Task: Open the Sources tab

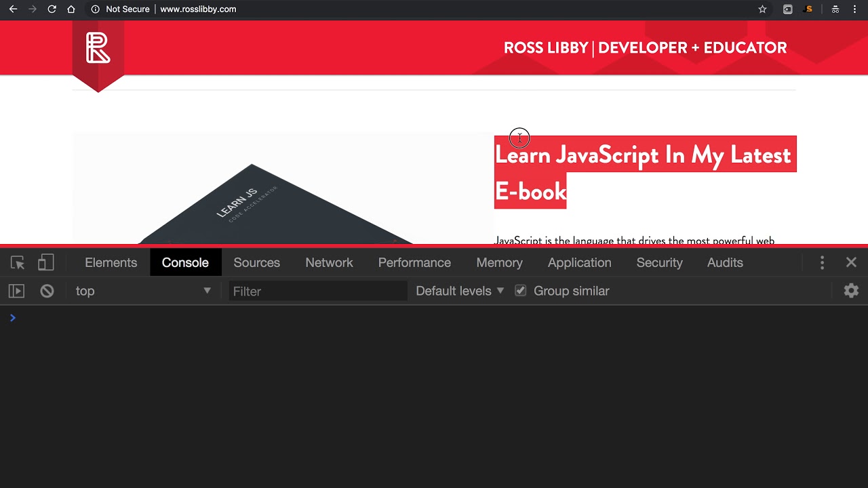Action: point(257,262)
